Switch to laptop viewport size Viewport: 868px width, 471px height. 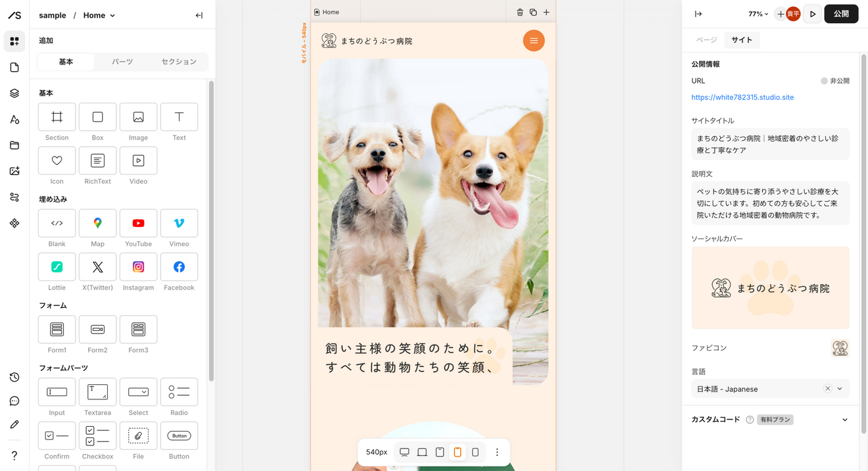click(x=422, y=452)
